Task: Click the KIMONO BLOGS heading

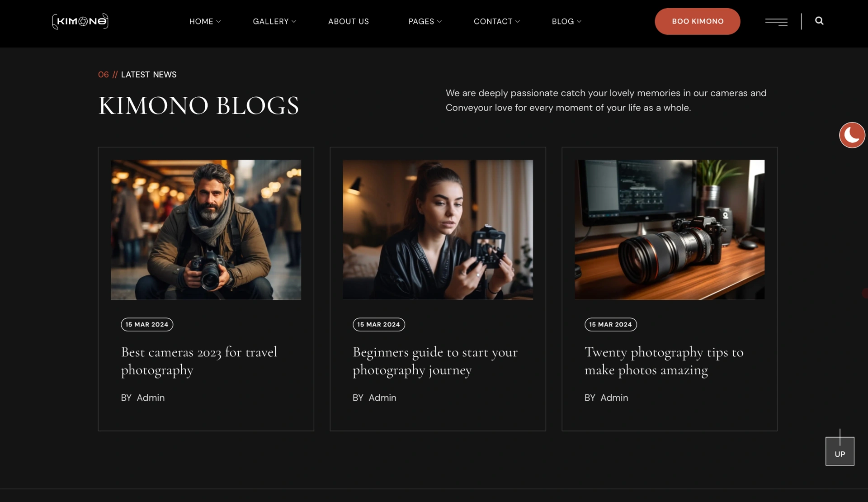Action: coord(198,106)
